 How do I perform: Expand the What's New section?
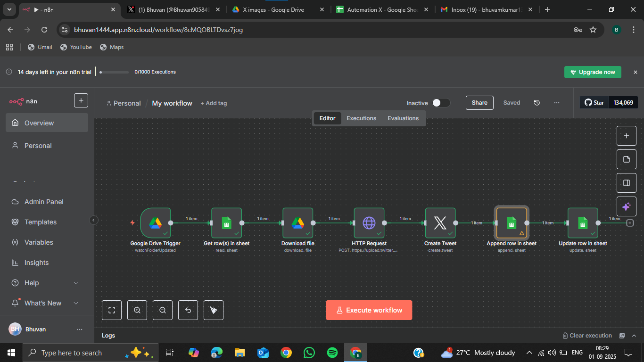(x=46, y=303)
